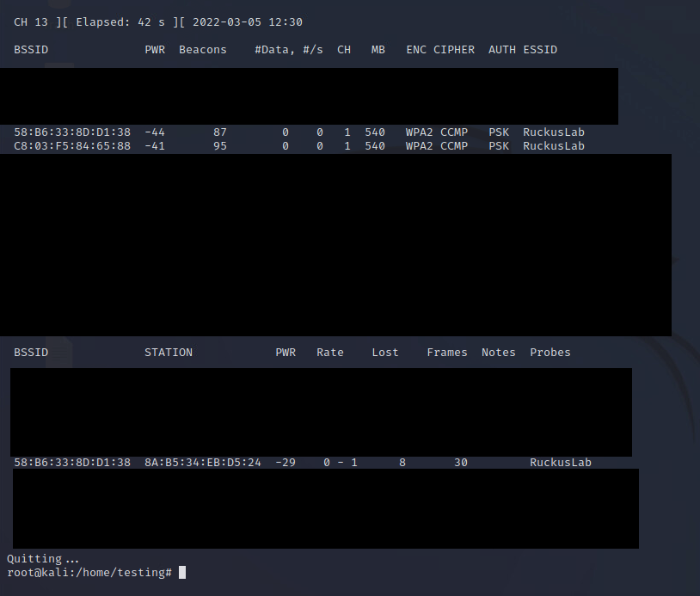700x596 pixels.
Task: Click the power value -41
Action: point(155,146)
